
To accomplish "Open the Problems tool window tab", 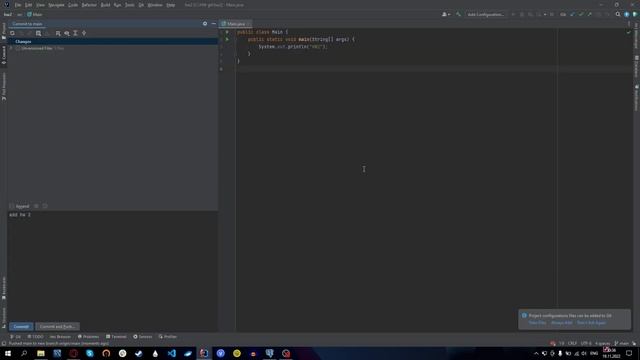I will pyautogui.click(x=88, y=337).
